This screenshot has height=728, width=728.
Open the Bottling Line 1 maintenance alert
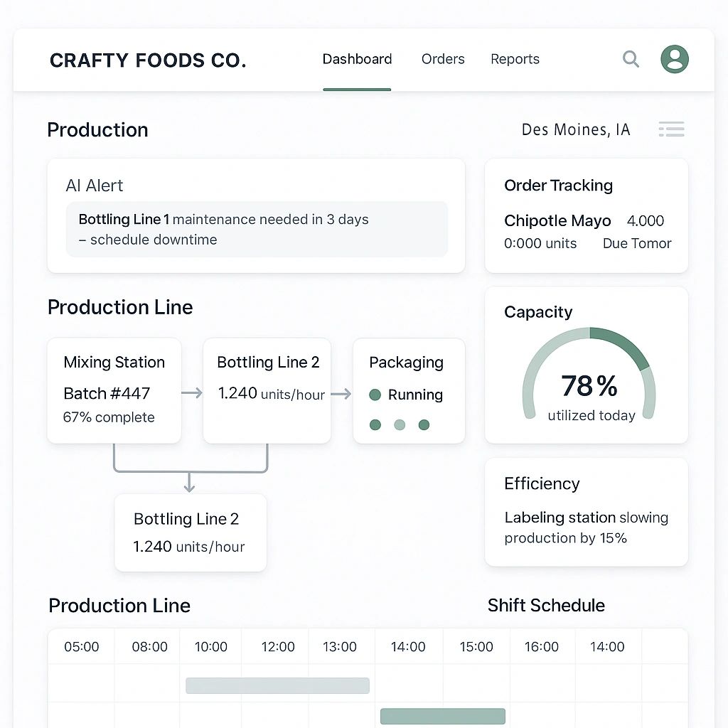(x=257, y=230)
